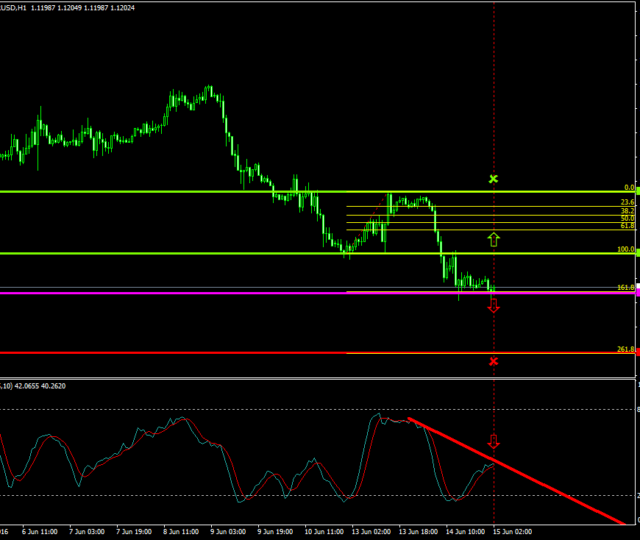
Task: Click green price tag at 0.0 level
Action: click(x=637, y=190)
